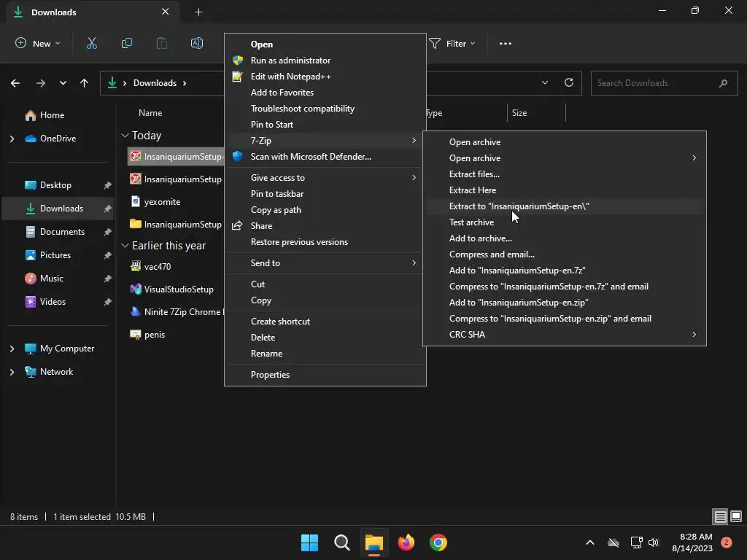Switch to large icons view in status bar

[736, 516]
